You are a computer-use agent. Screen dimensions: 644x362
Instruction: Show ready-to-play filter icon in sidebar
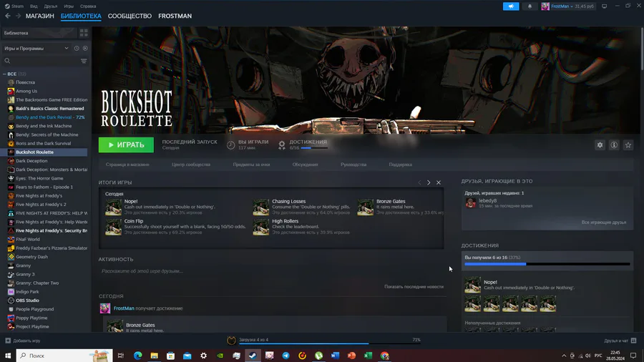tap(85, 48)
